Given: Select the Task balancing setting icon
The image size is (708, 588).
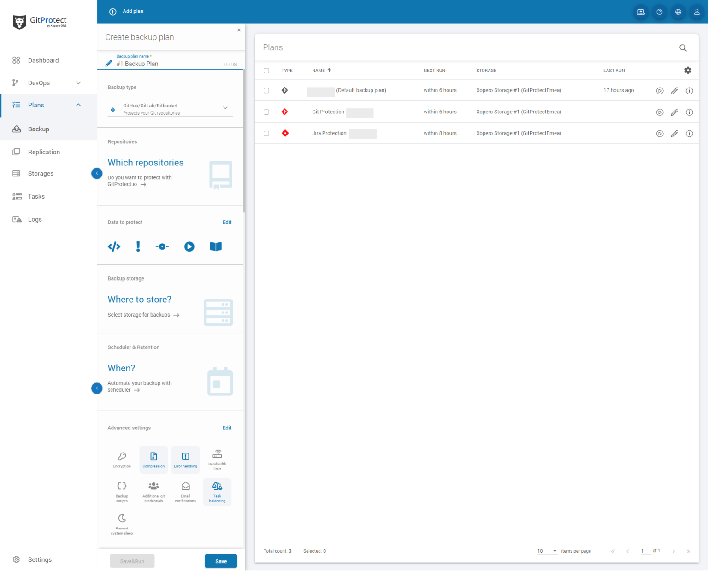Looking at the screenshot, I should [217, 491].
